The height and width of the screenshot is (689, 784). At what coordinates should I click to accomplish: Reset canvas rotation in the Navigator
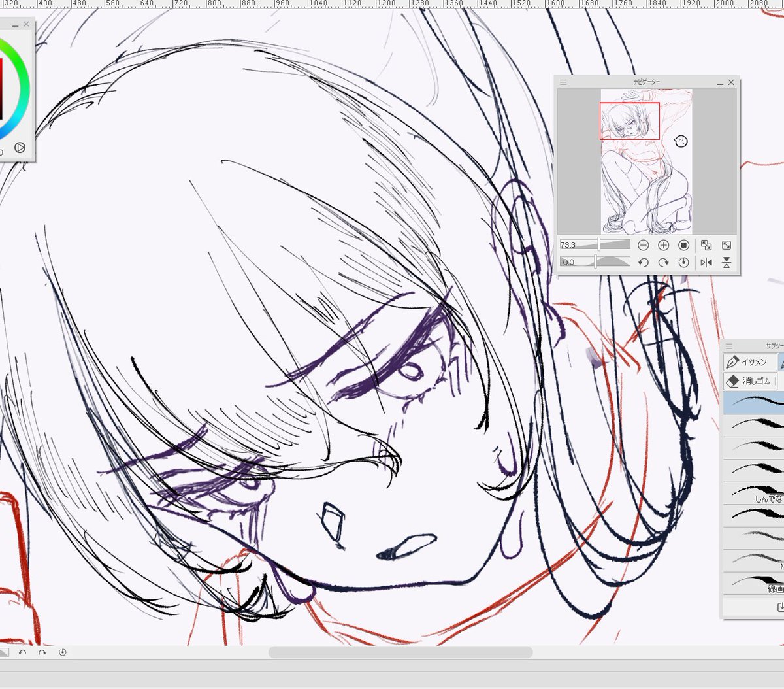tap(683, 262)
